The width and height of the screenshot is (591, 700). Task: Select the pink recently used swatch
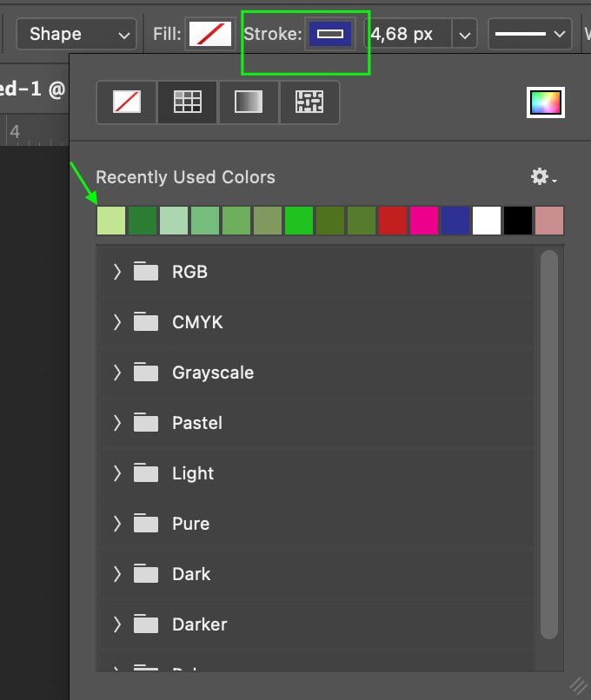coord(423,221)
